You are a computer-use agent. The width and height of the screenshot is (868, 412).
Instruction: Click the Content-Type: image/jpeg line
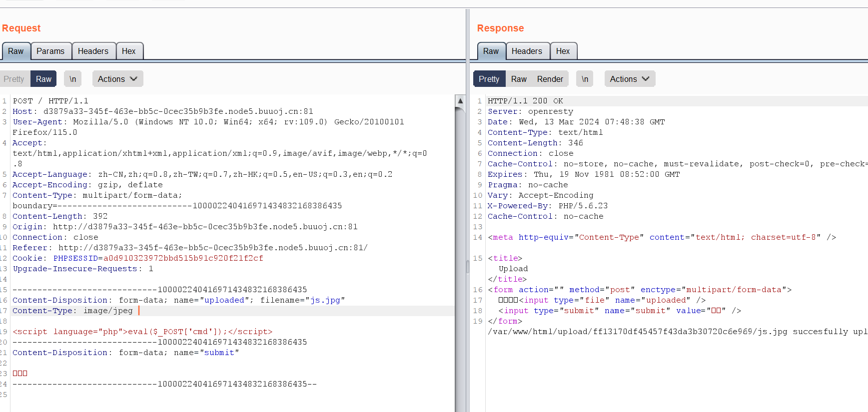72,311
